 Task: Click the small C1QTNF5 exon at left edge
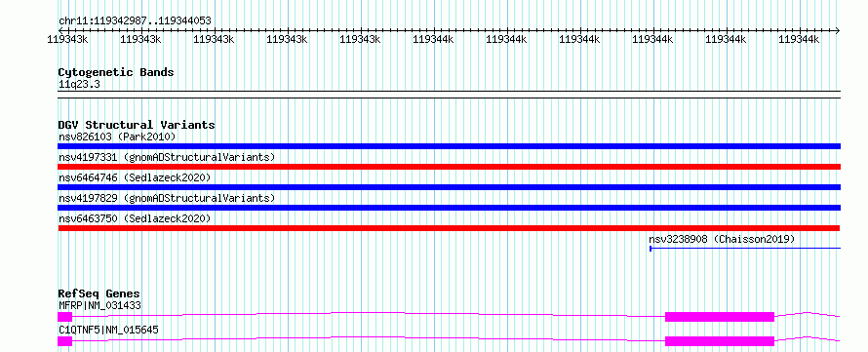(64, 341)
